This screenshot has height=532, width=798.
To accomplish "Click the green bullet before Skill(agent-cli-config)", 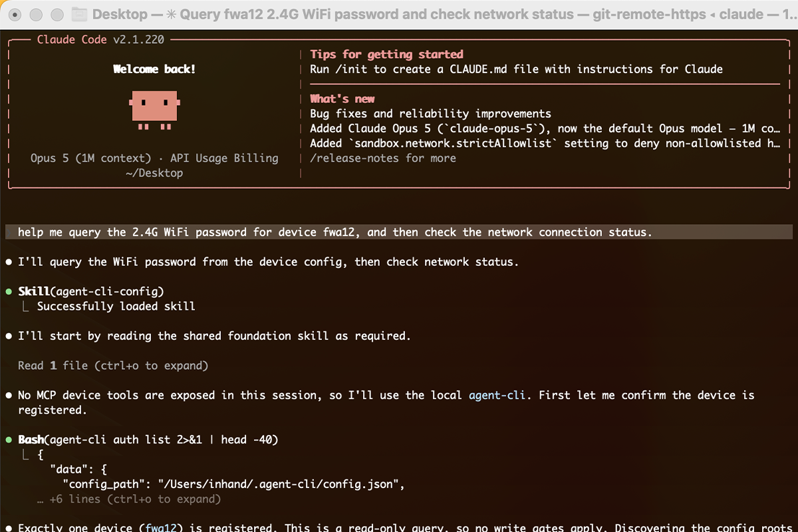I will pos(9,292).
